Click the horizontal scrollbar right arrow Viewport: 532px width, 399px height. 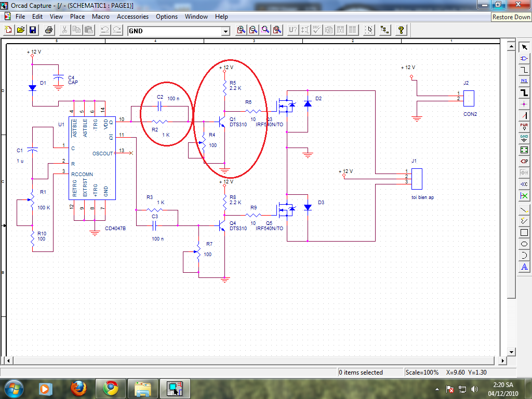(x=502, y=361)
